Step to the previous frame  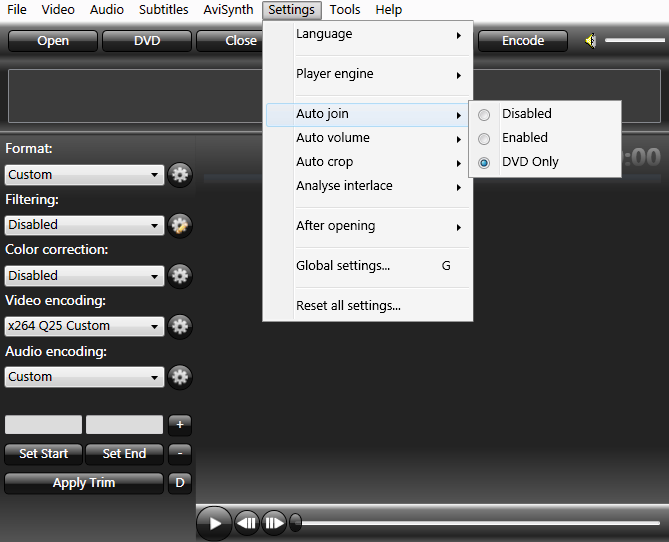tap(247, 522)
